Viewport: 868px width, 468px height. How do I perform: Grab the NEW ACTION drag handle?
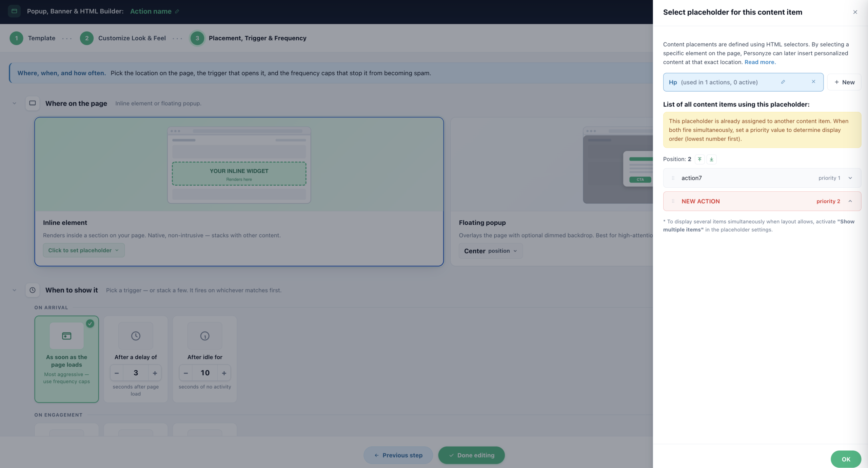coord(673,201)
